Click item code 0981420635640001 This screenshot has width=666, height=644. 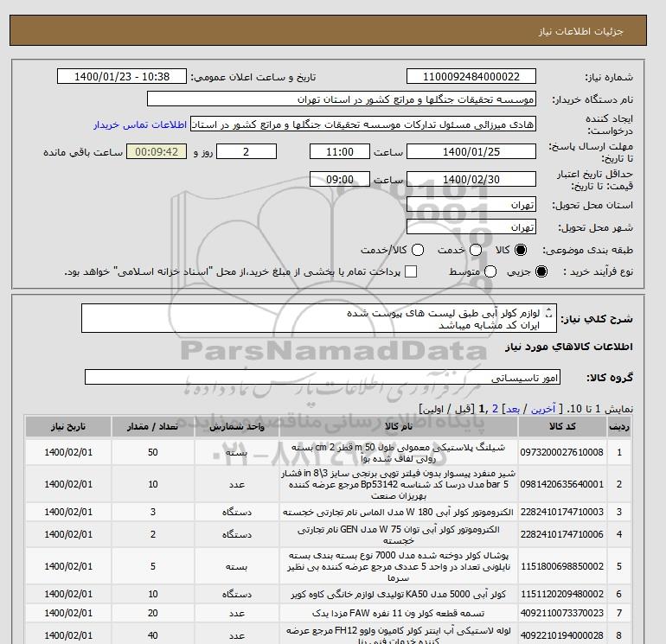pos(562,484)
